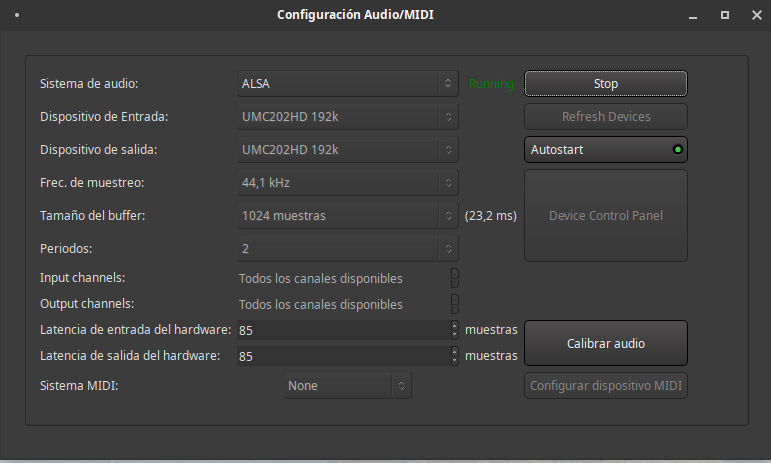The height and width of the screenshot is (463, 771).
Task: Click the Output channels selector handle
Action: point(455,303)
